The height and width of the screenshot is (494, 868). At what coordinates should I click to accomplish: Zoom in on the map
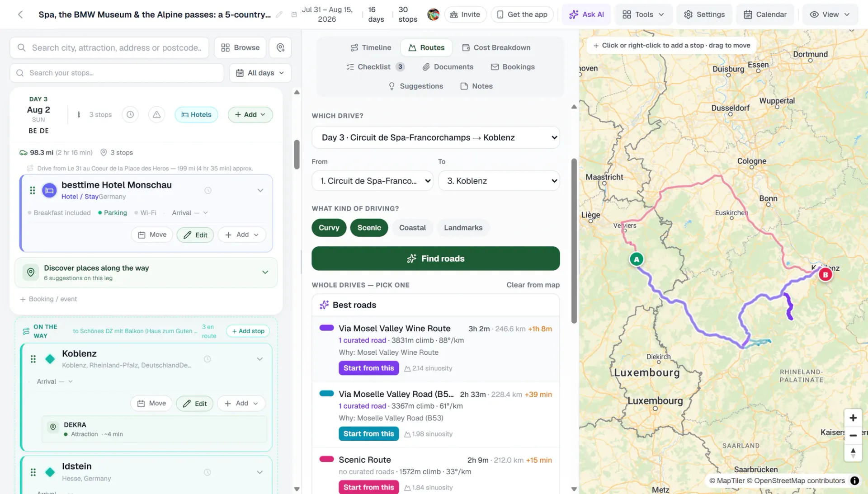(x=853, y=418)
